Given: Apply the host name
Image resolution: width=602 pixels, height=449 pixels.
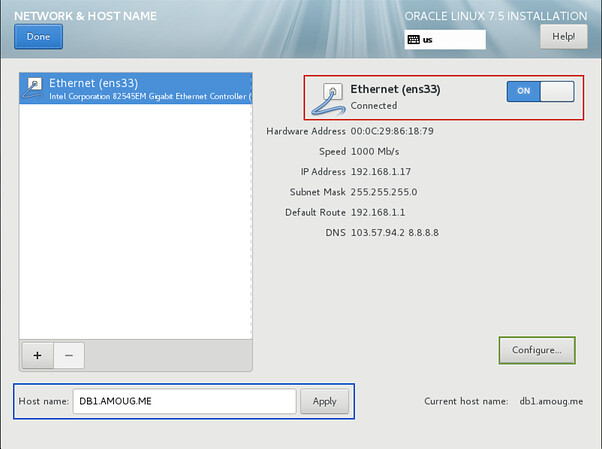Looking at the screenshot, I should point(324,401).
